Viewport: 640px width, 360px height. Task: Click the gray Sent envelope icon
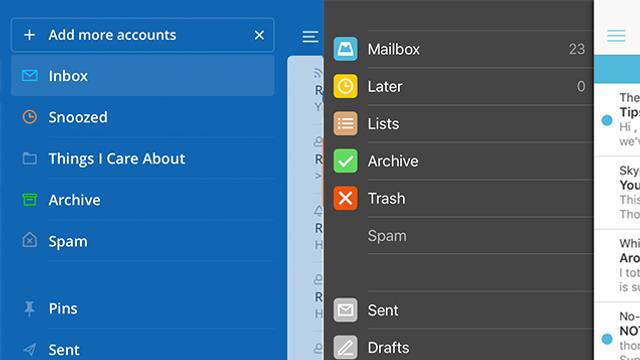coord(345,310)
